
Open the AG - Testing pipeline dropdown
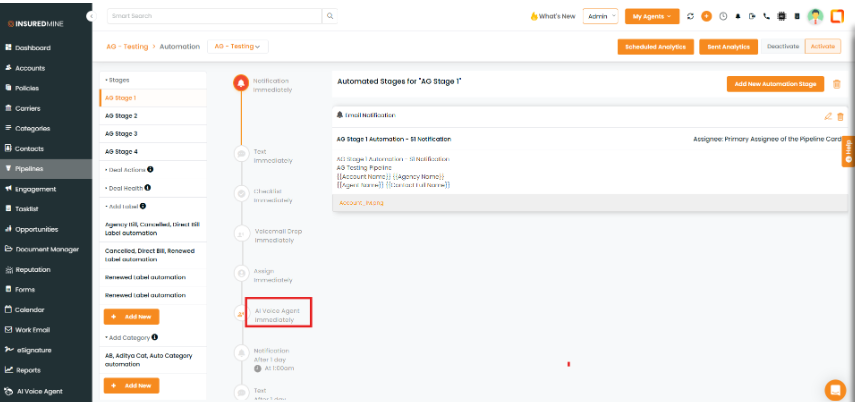pyautogui.click(x=237, y=47)
